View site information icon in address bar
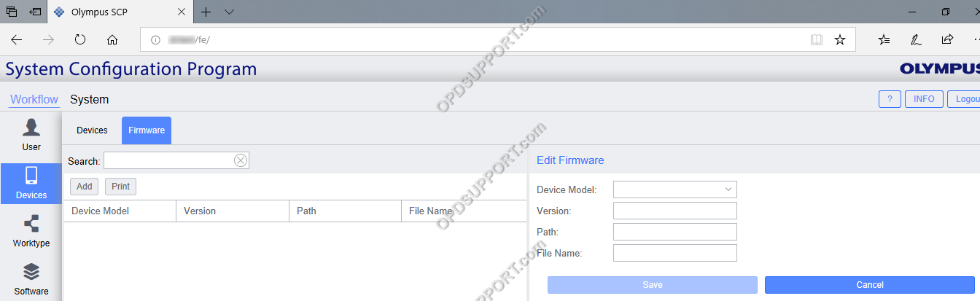Screen dimensions: 980x301 coord(155,40)
